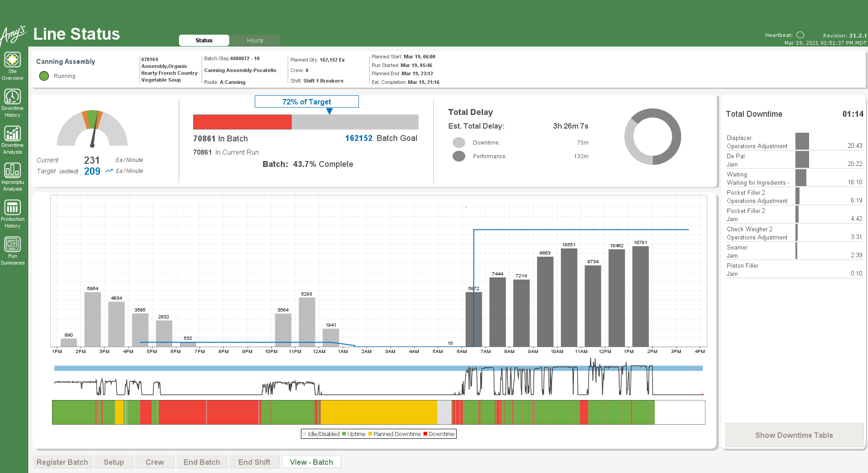Image resolution: width=868 pixels, height=473 pixels.
Task: Click the Crew button
Action: (155, 462)
